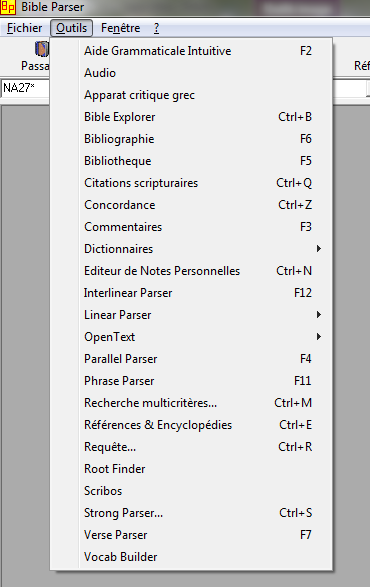Close the open Outils menu
Viewport: 370px width, 587px height.
click(72, 28)
